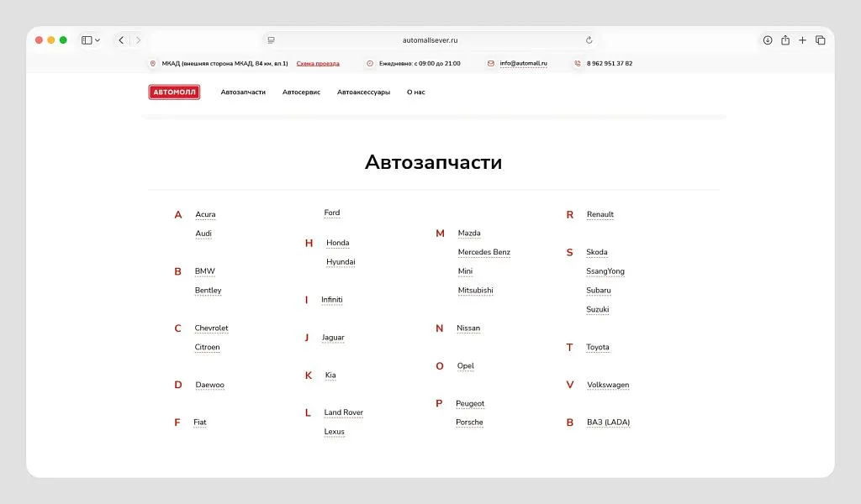Open the Daewoo brand link
Image resolution: width=861 pixels, height=504 pixels.
[x=209, y=385]
